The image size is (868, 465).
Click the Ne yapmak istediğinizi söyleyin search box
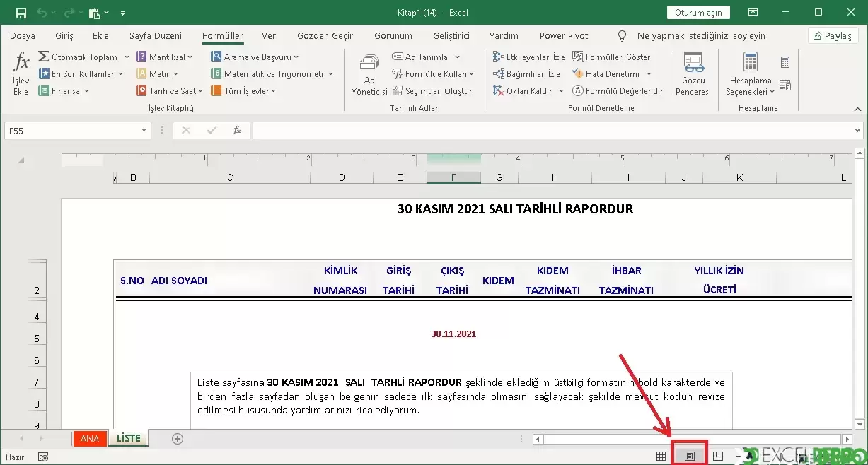point(700,35)
